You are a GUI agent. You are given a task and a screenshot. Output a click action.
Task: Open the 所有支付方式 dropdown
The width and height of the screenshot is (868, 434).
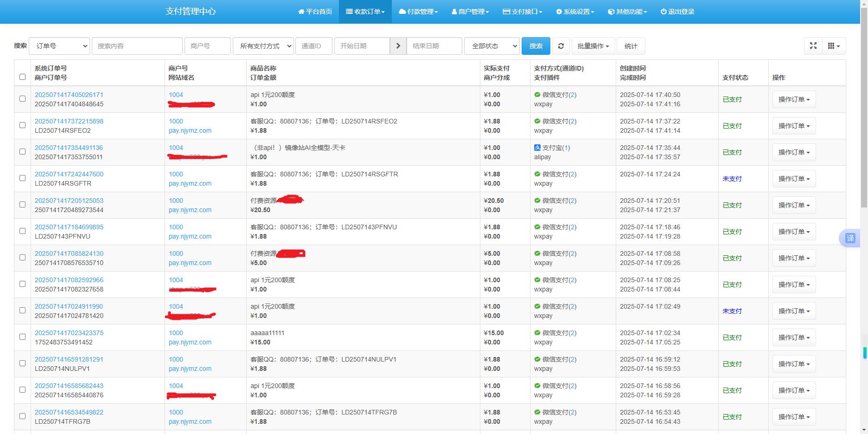click(x=263, y=46)
